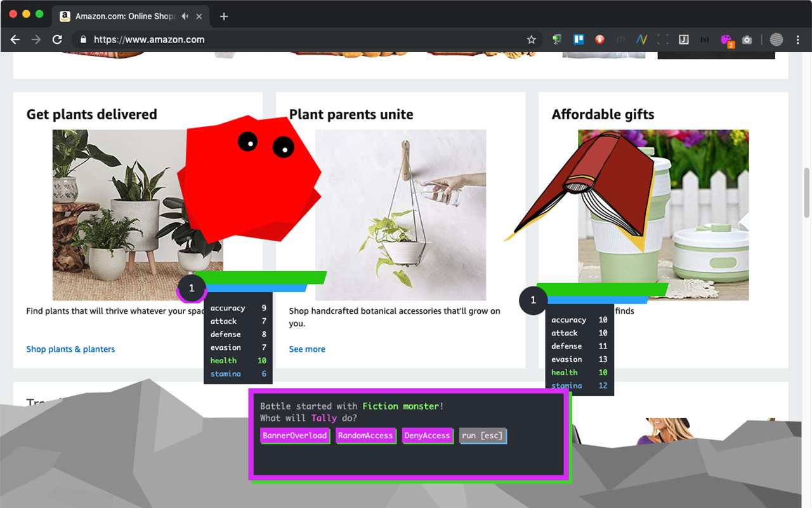The width and height of the screenshot is (812, 508).
Task: Open the 'J' square extension icon
Action: pyautogui.click(x=684, y=39)
